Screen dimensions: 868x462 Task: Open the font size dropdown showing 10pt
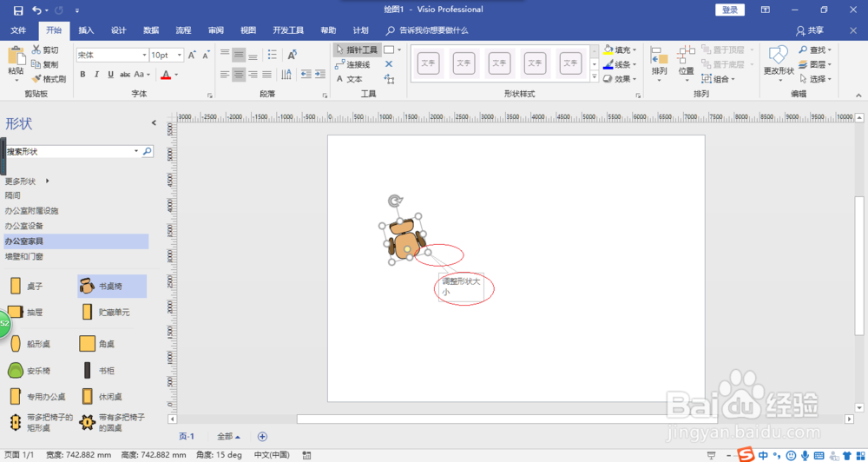[180, 56]
